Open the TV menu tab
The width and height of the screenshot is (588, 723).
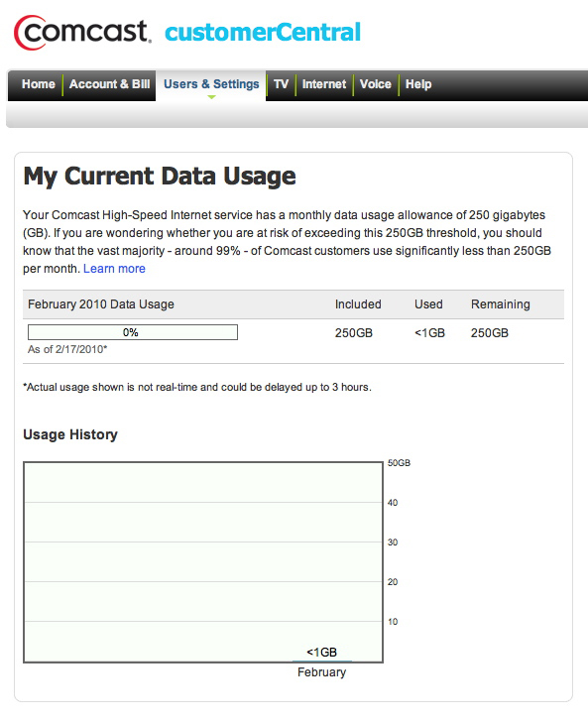281,84
